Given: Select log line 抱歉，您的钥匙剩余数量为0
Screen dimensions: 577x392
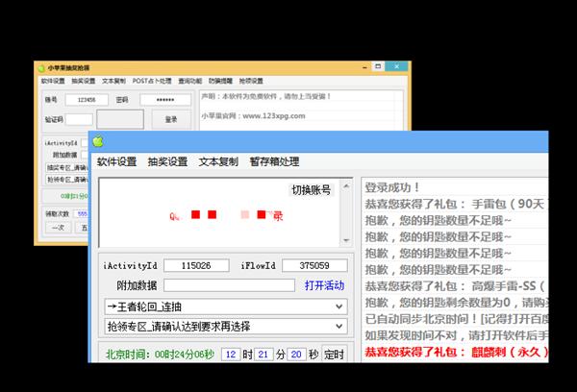Looking at the screenshot, I should coord(456,303).
